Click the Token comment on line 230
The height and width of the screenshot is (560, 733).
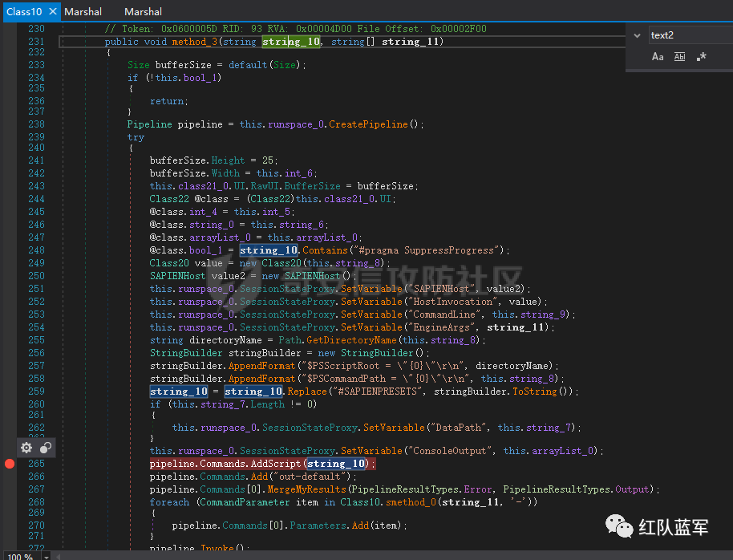pos(295,29)
